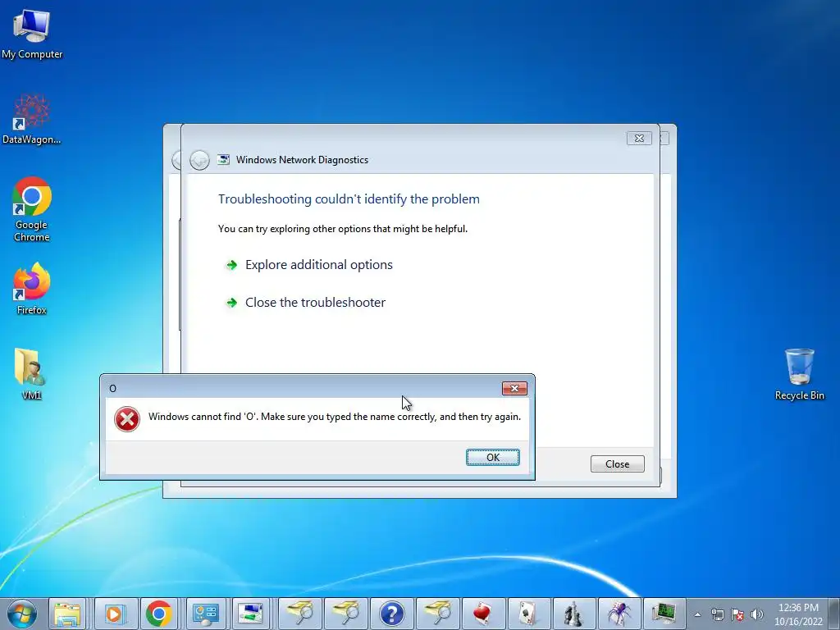The image size is (840, 630).
Task: Click the Windows Network Diagnostics title icon
Action: [x=223, y=160]
